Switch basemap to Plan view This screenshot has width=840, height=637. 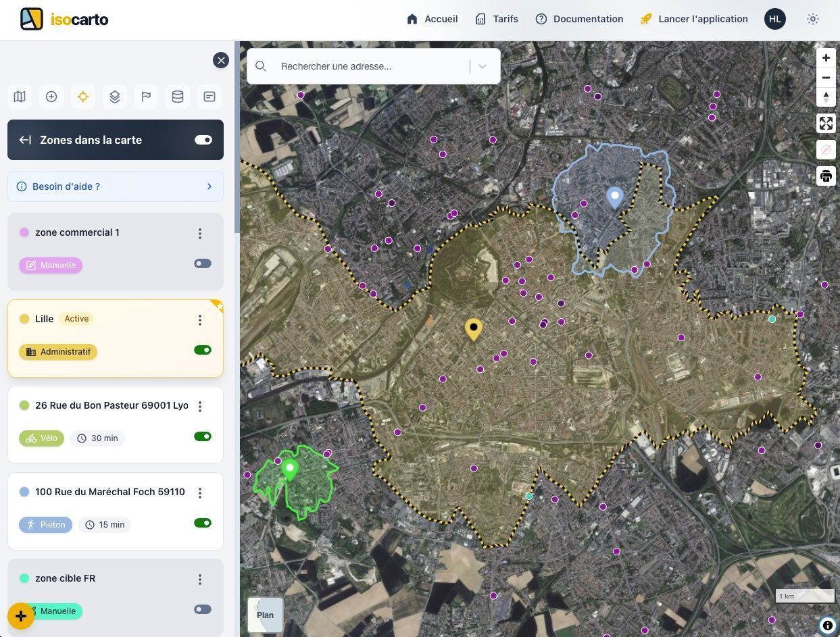pos(266,615)
